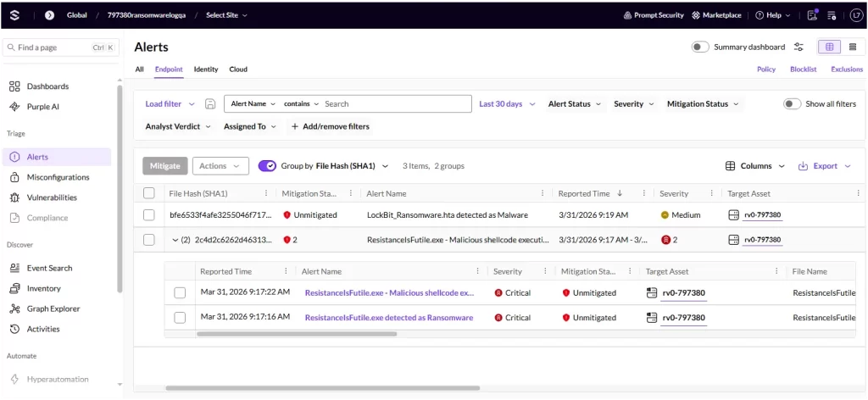Open the Blocklist link
The height and width of the screenshot is (400, 868).
pyautogui.click(x=804, y=69)
